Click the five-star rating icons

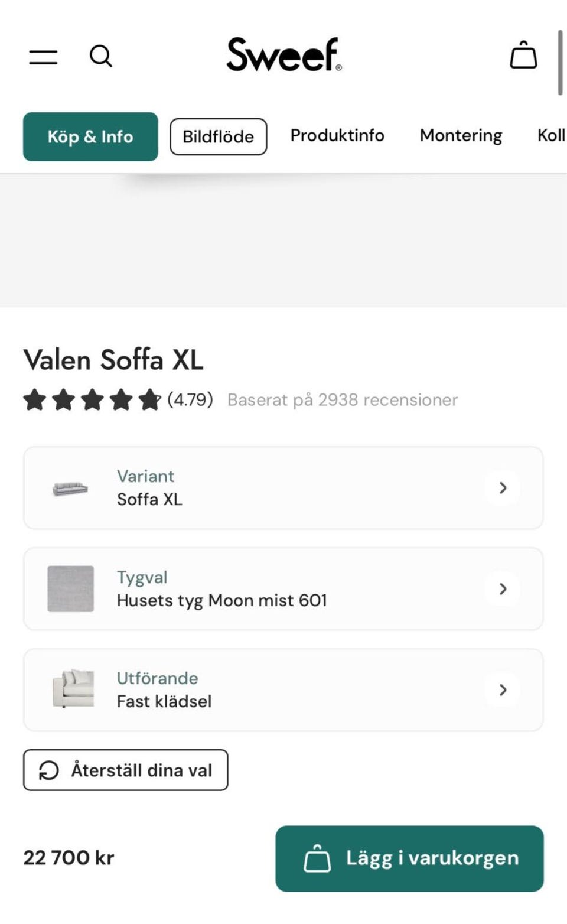(92, 400)
